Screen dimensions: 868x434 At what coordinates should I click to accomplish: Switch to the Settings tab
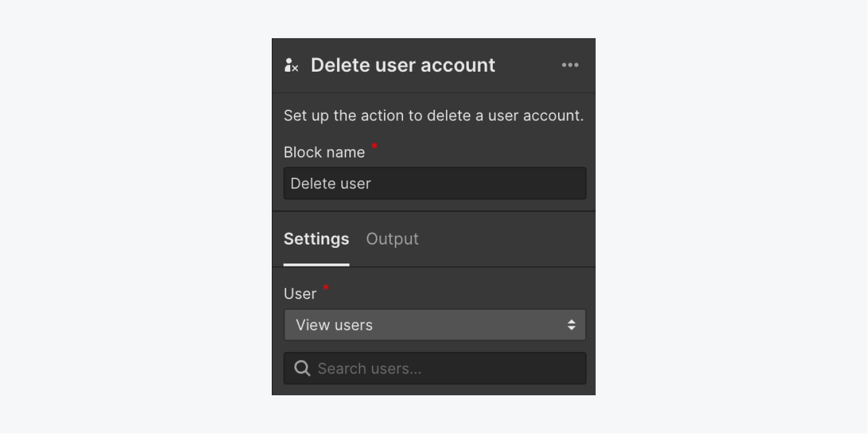coord(316,239)
